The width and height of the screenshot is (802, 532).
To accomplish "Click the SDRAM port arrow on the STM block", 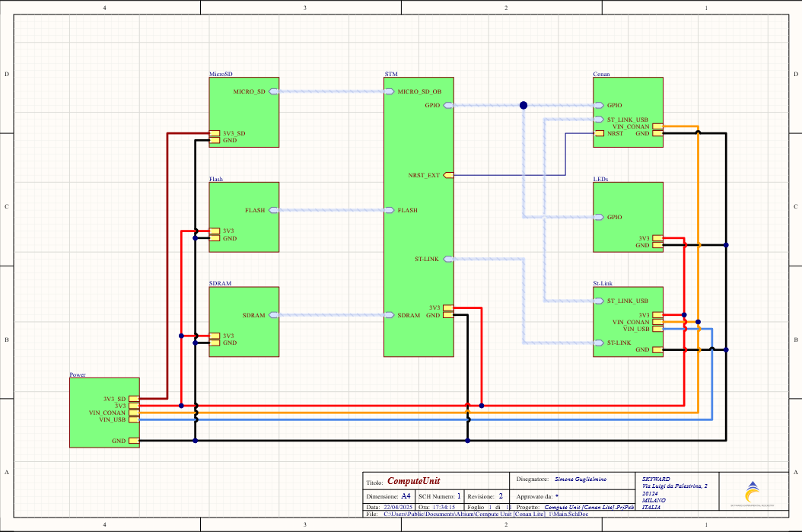I will 390,315.
